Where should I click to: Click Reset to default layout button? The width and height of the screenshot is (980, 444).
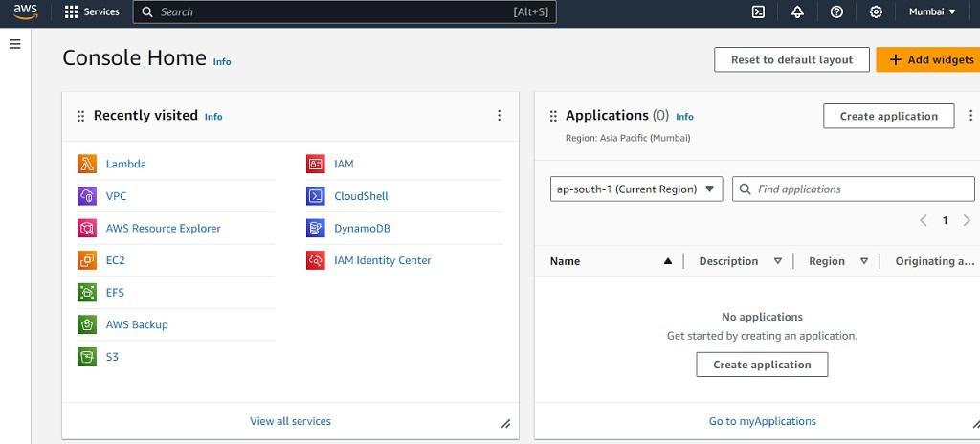tap(791, 59)
